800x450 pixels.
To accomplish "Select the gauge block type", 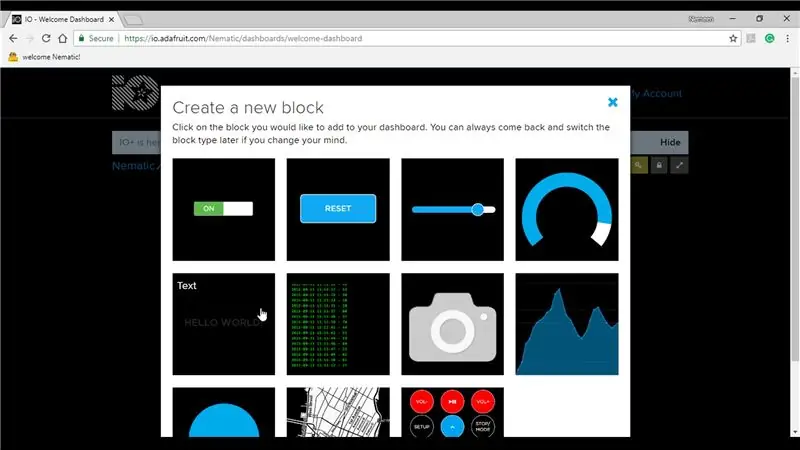I will point(567,209).
